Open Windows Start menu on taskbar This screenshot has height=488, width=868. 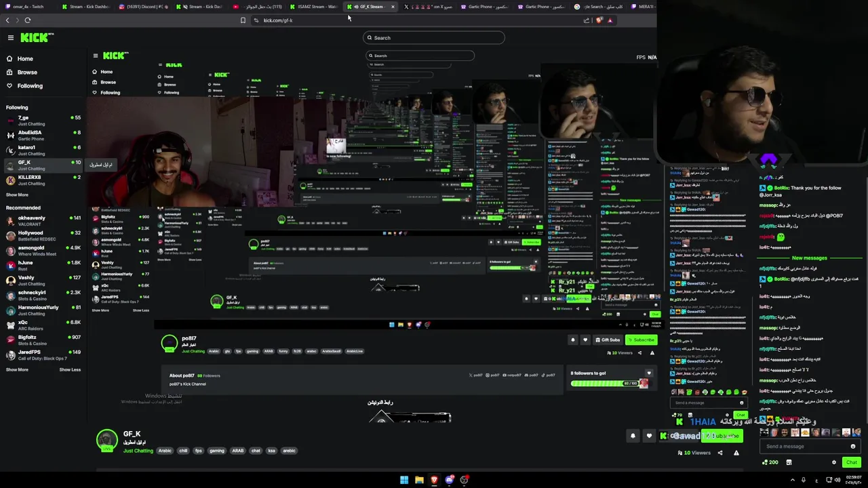pyautogui.click(x=404, y=480)
